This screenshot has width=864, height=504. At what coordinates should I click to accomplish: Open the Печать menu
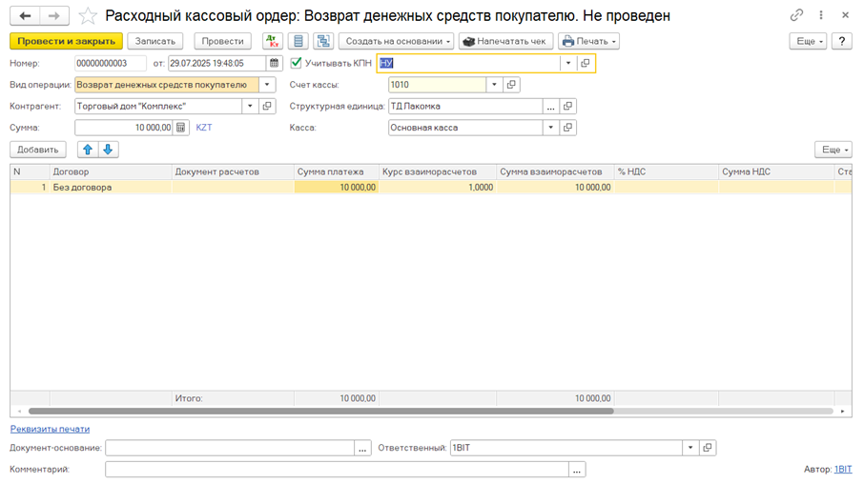[588, 41]
